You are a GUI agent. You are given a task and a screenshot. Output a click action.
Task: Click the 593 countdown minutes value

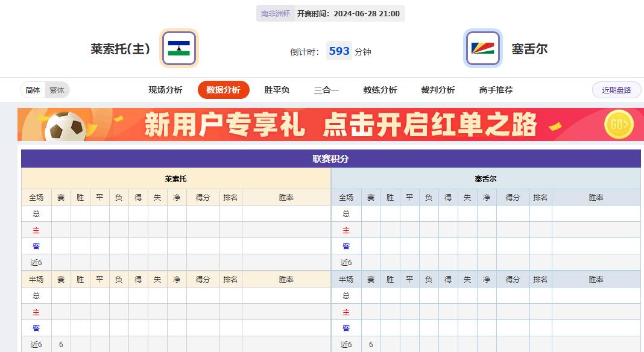(x=339, y=51)
